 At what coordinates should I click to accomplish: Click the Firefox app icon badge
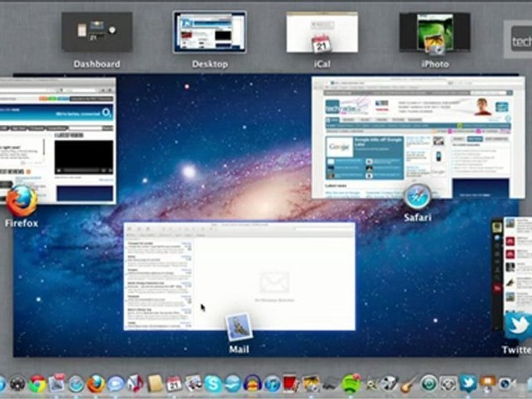(22, 201)
